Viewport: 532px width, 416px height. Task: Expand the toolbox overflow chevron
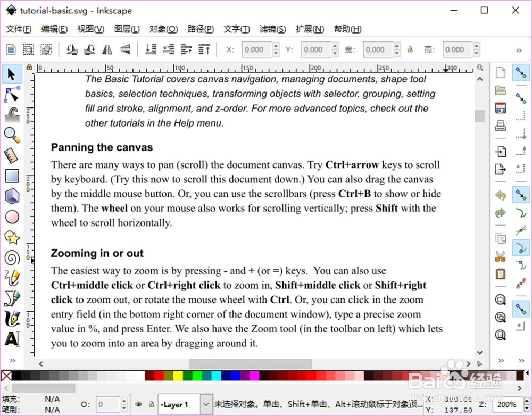[13, 360]
